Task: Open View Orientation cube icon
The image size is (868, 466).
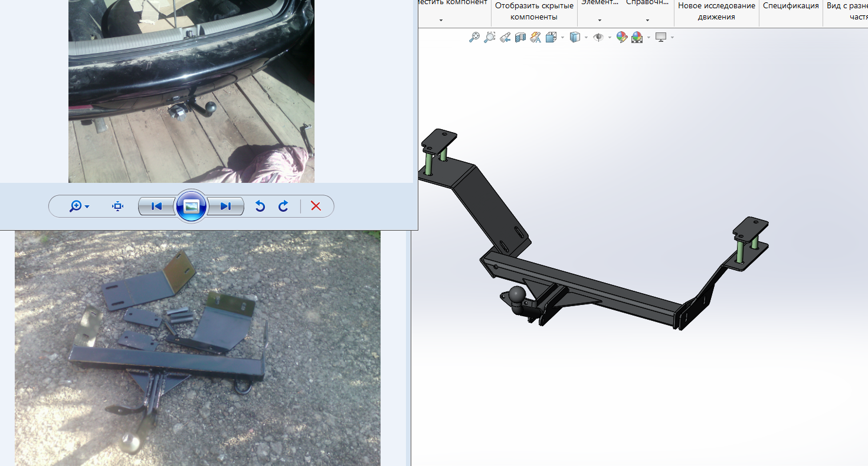Action: 551,38
